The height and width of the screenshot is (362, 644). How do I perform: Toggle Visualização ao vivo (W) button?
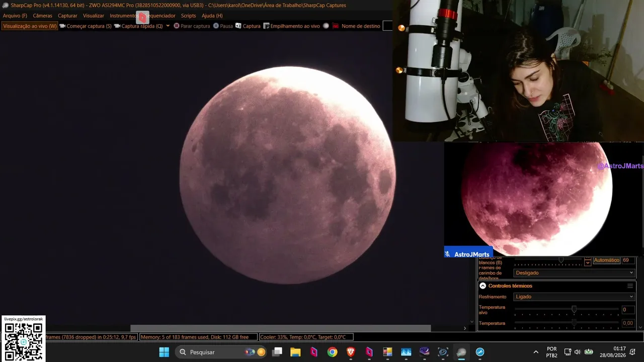(30, 26)
